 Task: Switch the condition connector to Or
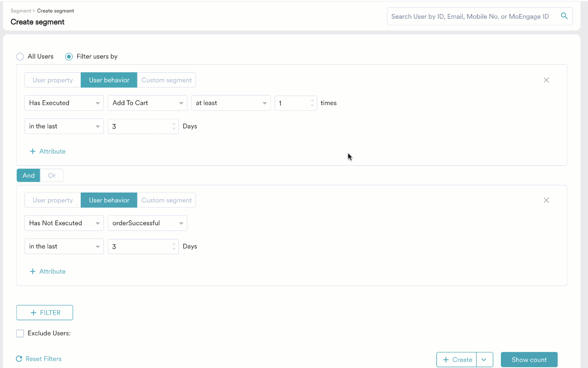pos(51,175)
